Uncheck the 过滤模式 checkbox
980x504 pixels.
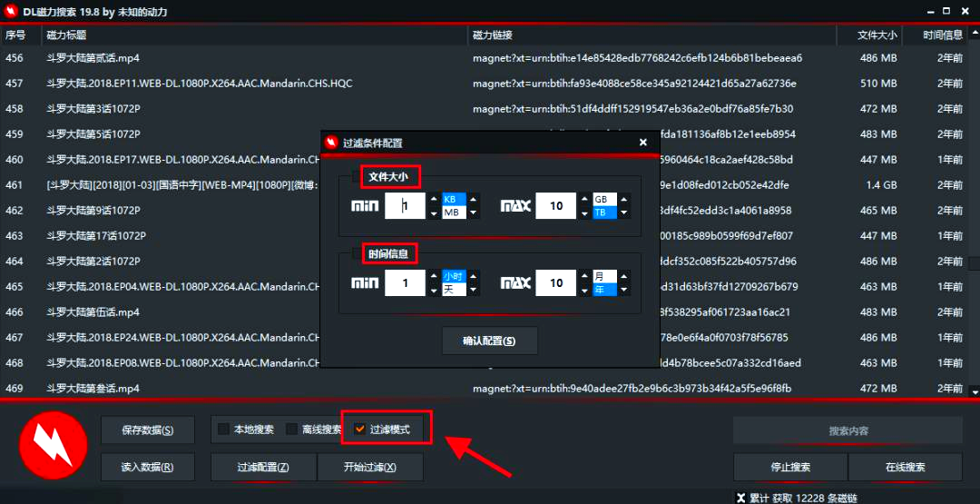click(360, 430)
